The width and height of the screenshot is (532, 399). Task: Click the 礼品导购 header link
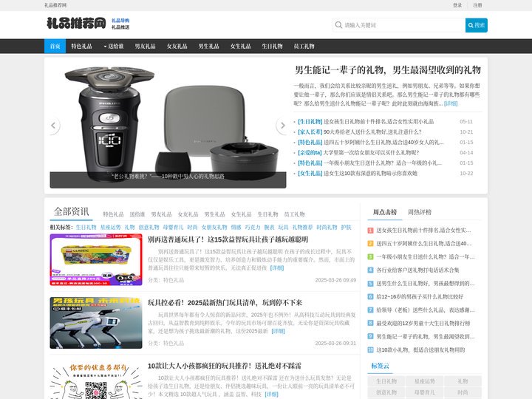coord(120,21)
